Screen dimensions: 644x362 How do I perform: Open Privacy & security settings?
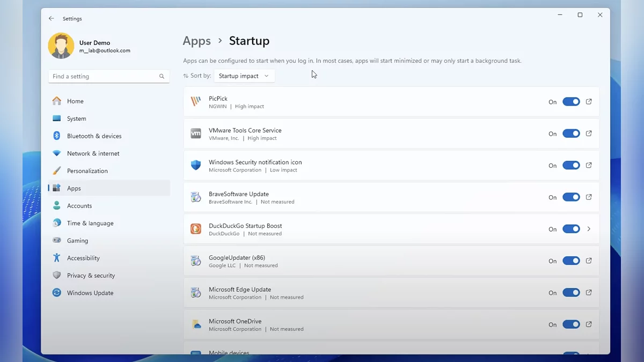(91, 275)
